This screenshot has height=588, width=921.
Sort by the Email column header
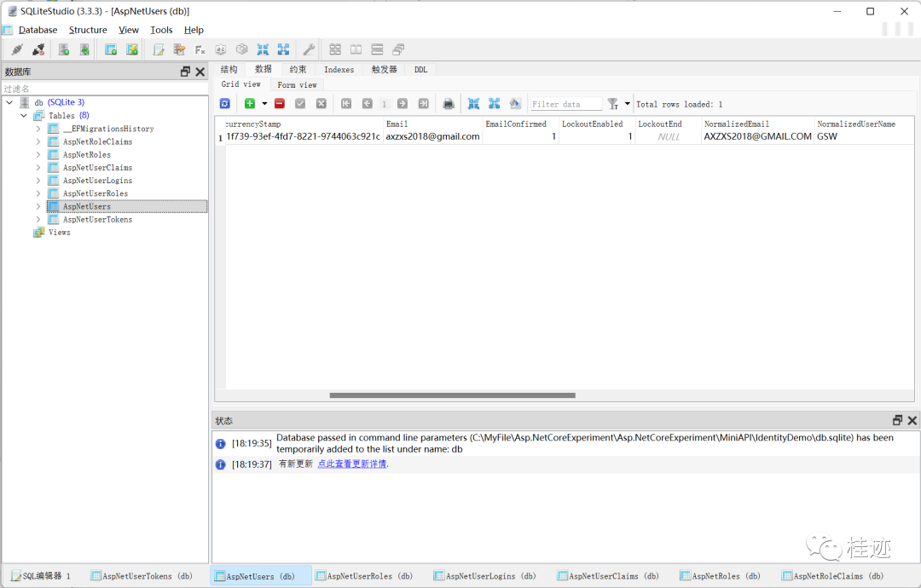[433, 124]
